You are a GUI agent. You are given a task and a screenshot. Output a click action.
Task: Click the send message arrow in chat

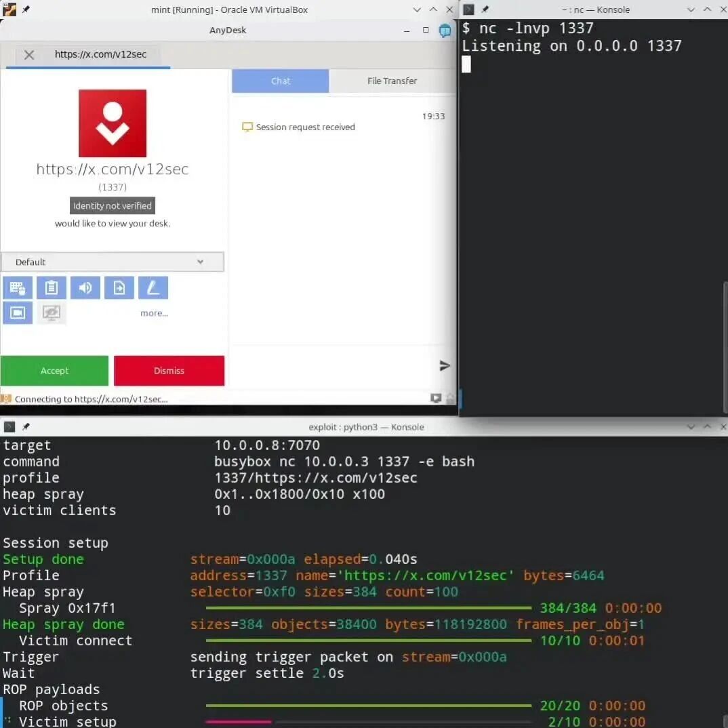tap(444, 366)
